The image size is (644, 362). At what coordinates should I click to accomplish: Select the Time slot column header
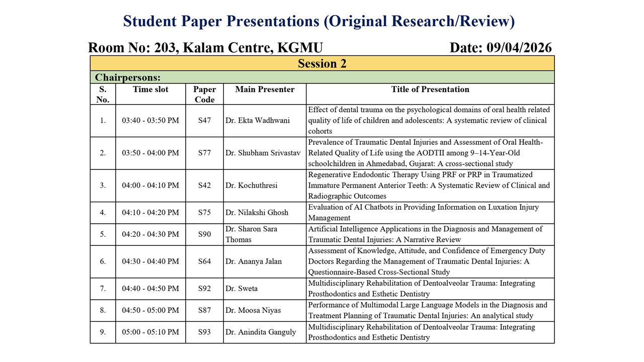tap(150, 89)
